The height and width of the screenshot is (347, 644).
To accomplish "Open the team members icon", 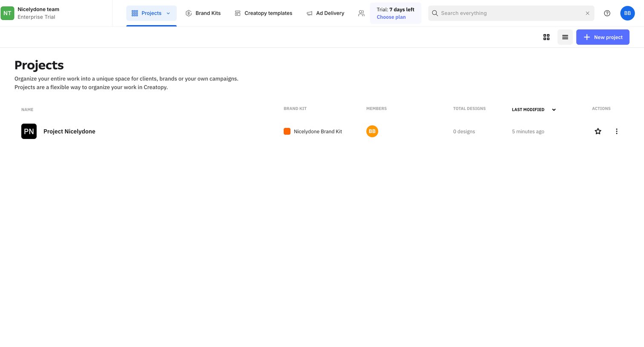I will point(361,13).
